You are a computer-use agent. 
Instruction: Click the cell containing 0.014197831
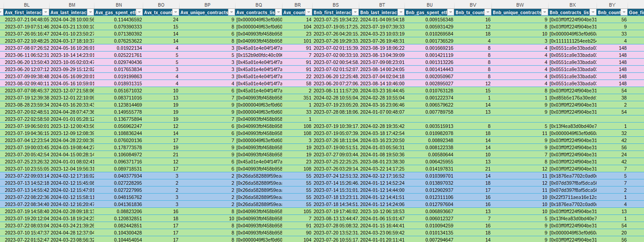(429, 168)
